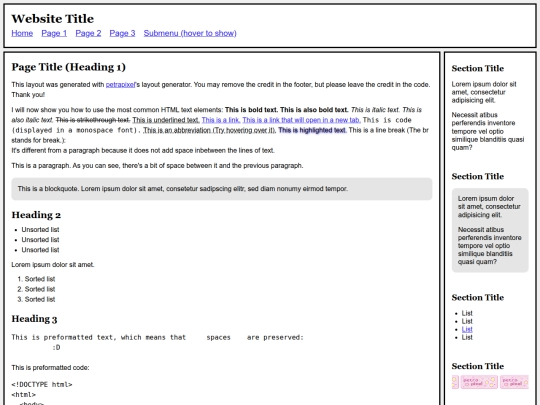Go to Page 1 in navigation
The width and height of the screenshot is (540, 405).
point(54,33)
